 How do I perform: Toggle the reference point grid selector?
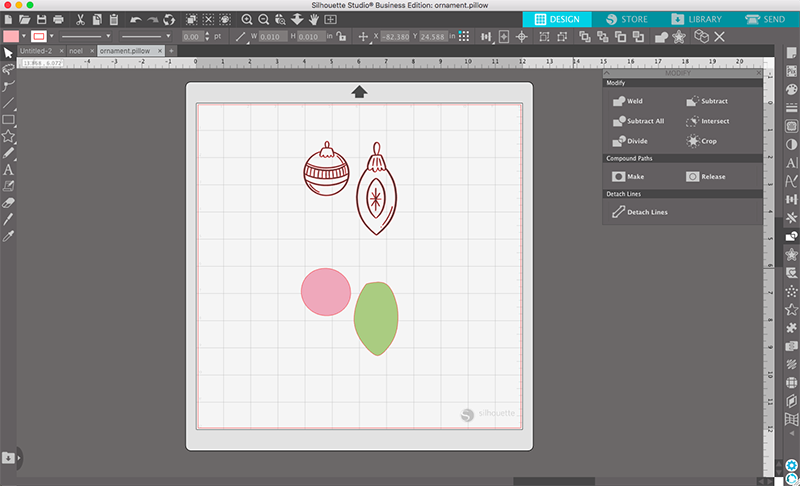point(464,36)
